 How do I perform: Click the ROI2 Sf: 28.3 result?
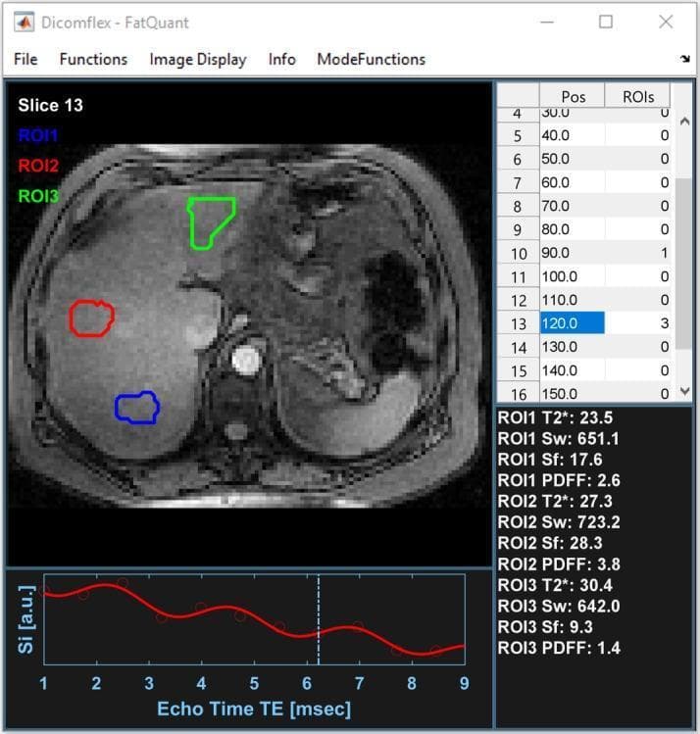coord(550,543)
